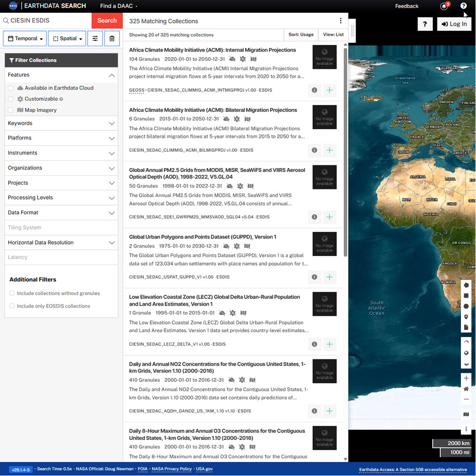This screenshot has height=476, width=476.
Task: Open the map layers switcher
Action: [466, 414]
